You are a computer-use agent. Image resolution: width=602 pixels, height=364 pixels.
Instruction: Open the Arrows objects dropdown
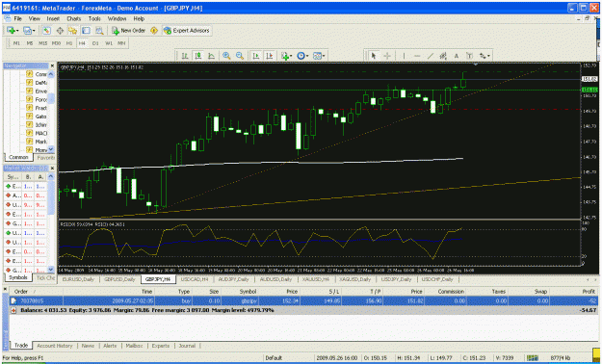pyautogui.click(x=484, y=56)
